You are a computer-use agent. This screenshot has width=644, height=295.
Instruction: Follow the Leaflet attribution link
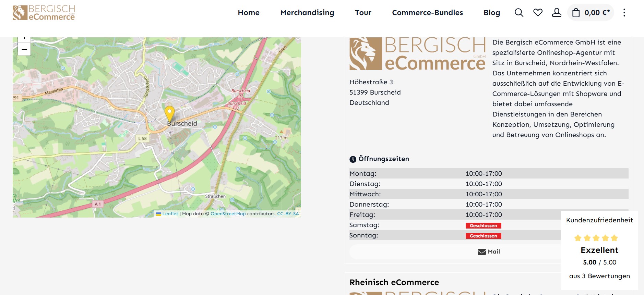point(170,214)
